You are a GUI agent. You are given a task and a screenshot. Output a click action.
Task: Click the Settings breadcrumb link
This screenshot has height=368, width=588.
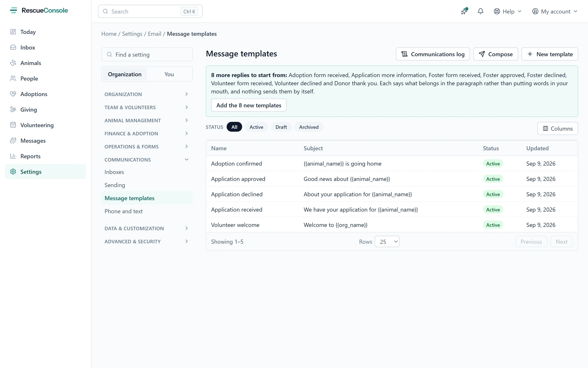(132, 34)
